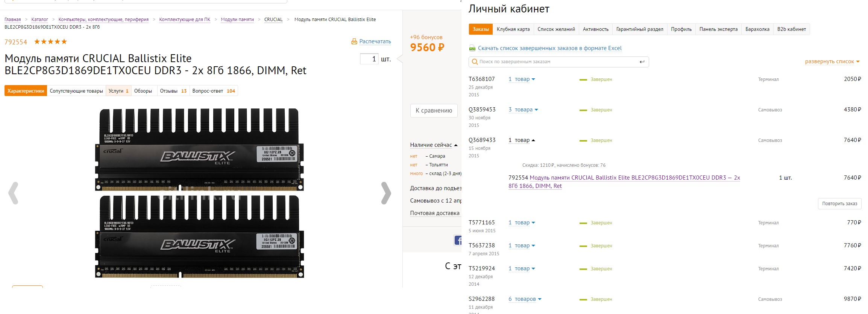The width and height of the screenshot is (868, 314).
Task: Submit search with the enter arrow icon
Action: pos(642,62)
